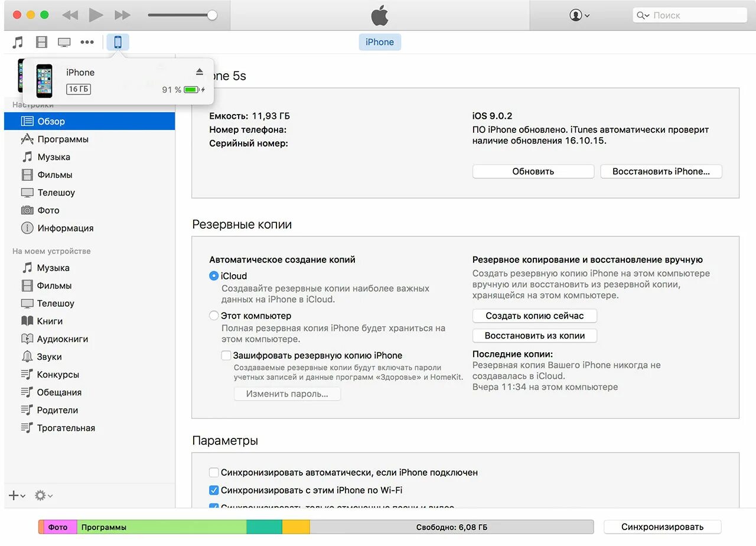Viewport: 756px width, 546px height.
Task: Open the gear actions menu
Action: (44, 496)
